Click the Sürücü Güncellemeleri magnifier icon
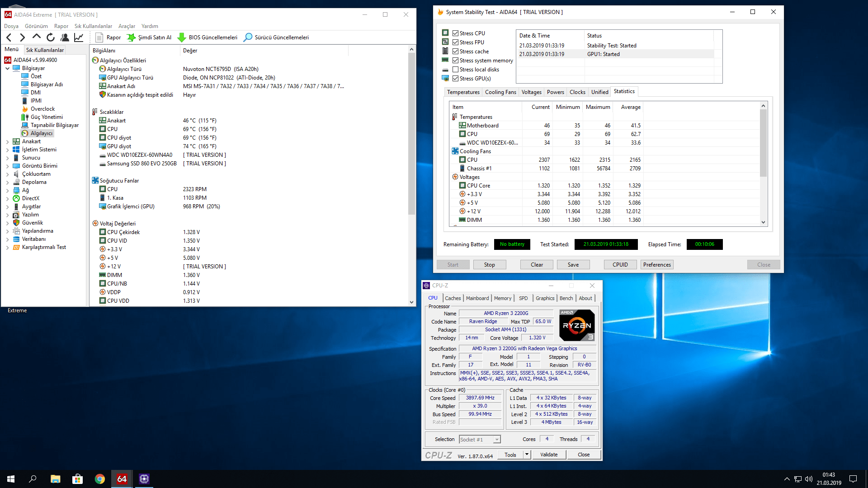The height and width of the screenshot is (488, 868). (x=248, y=38)
